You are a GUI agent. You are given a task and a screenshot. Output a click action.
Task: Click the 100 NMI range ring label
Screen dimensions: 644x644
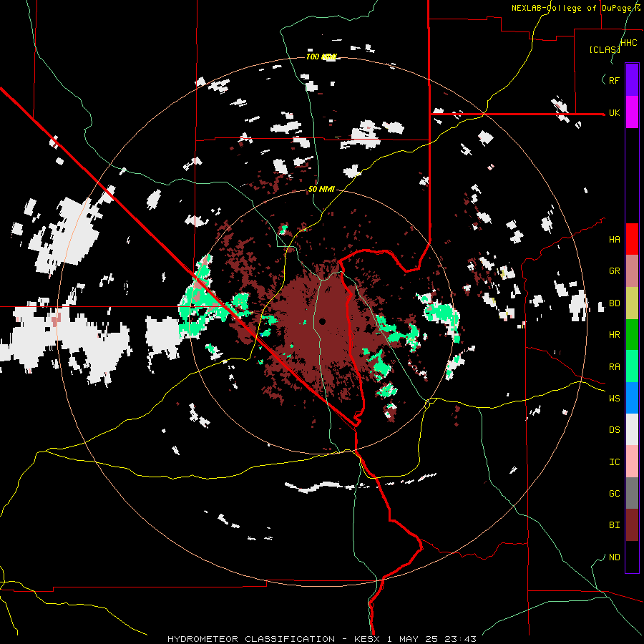tap(321, 57)
